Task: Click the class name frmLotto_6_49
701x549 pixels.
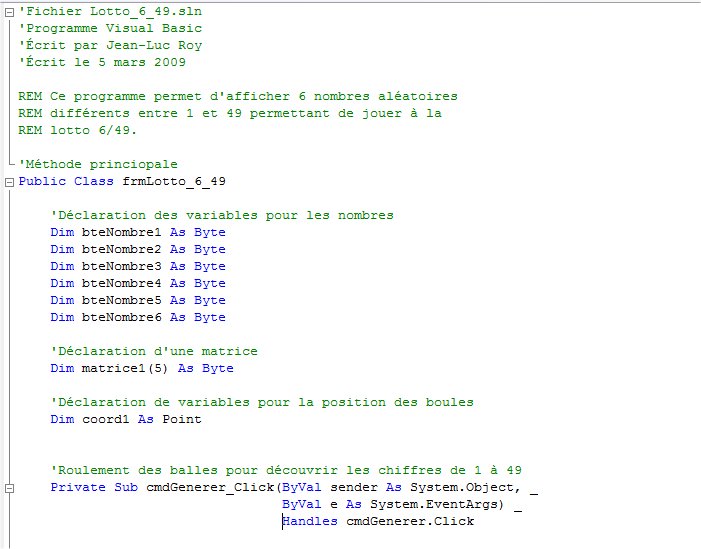Action: click(x=174, y=182)
